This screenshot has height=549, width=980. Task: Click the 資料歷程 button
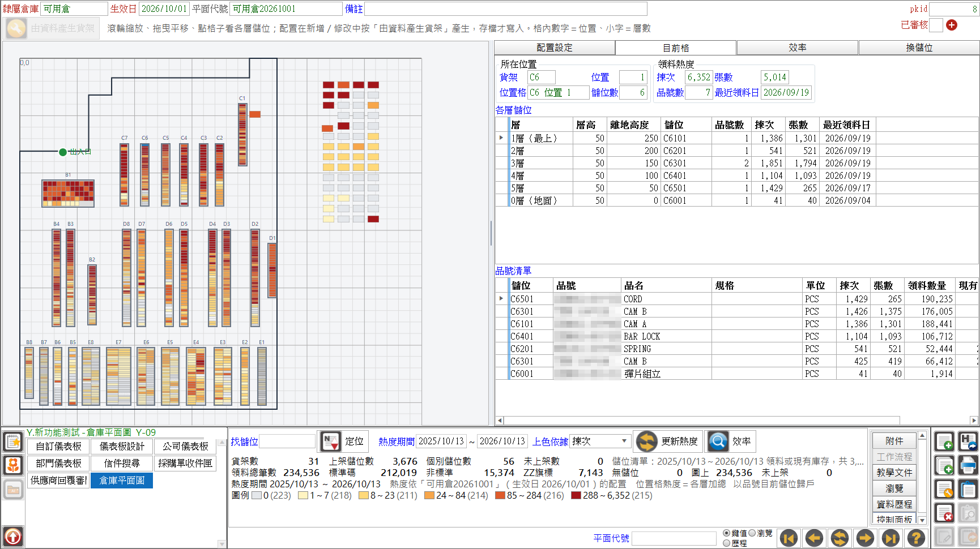[x=894, y=504]
